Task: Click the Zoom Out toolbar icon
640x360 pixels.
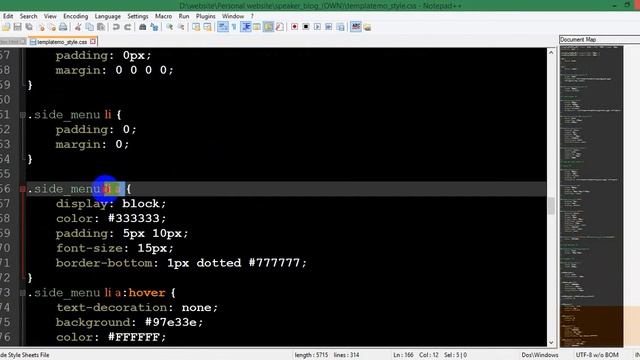Action: (181, 27)
